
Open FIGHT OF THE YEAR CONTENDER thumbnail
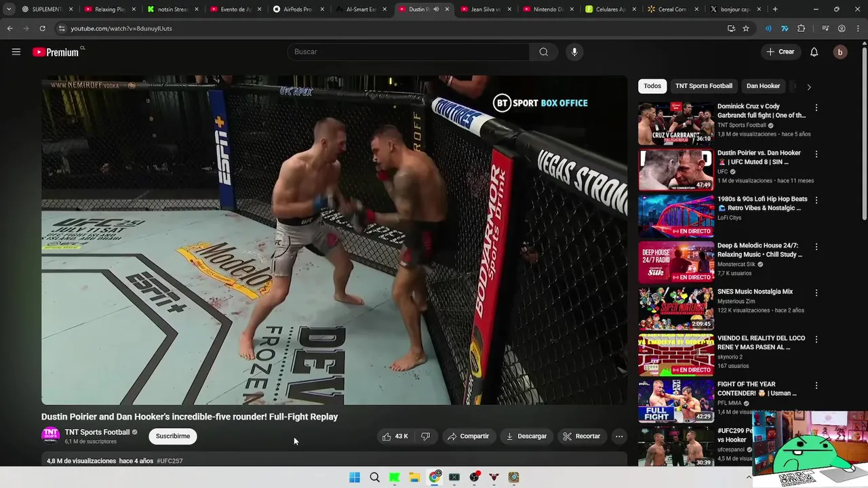(676, 401)
